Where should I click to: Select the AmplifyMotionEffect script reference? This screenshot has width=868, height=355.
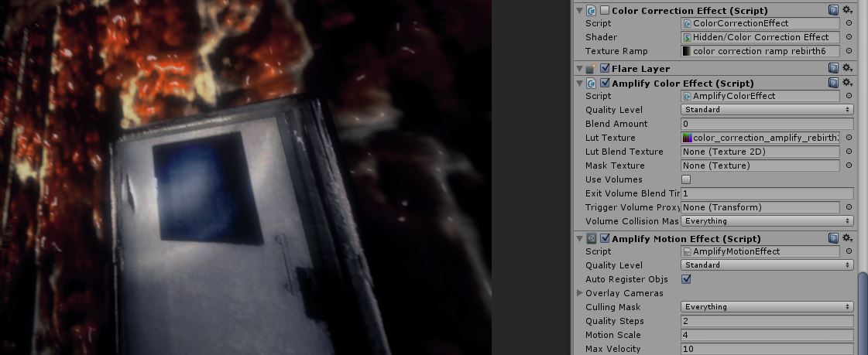point(760,251)
